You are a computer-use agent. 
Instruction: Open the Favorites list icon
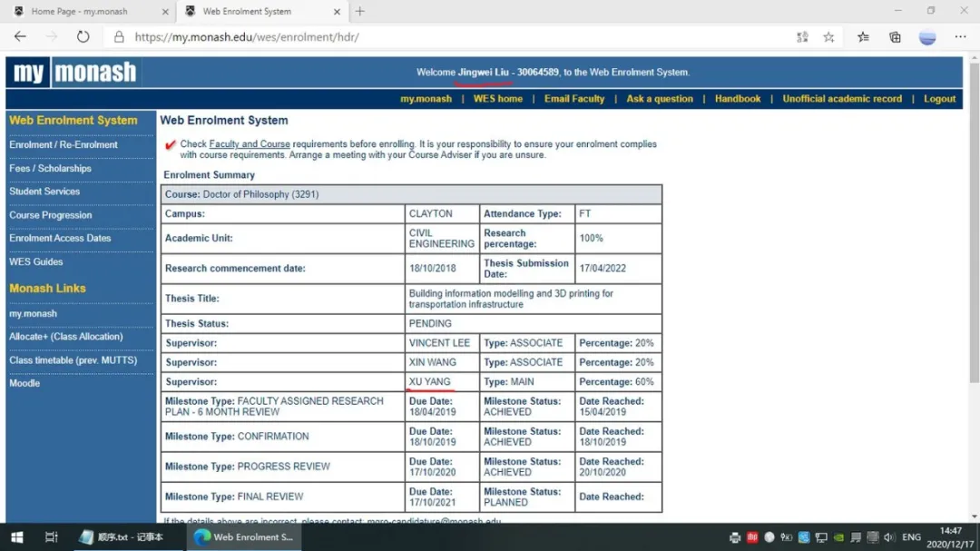[x=863, y=37]
